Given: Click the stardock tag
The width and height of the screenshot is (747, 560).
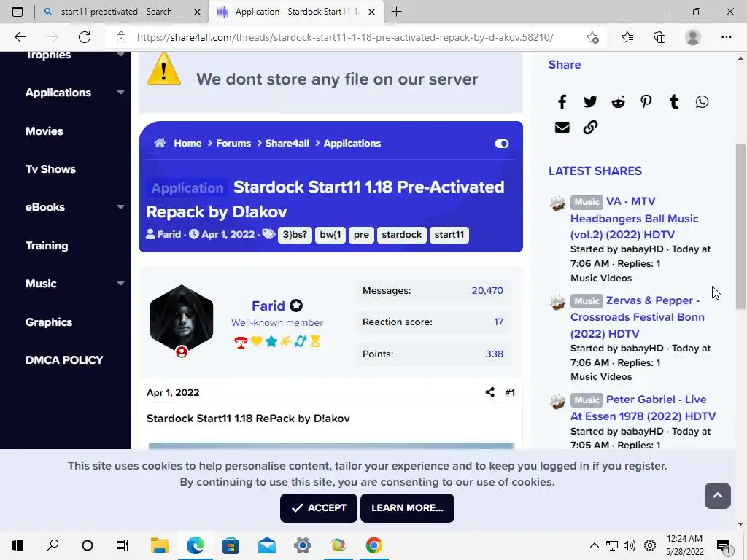Looking at the screenshot, I should point(402,235).
